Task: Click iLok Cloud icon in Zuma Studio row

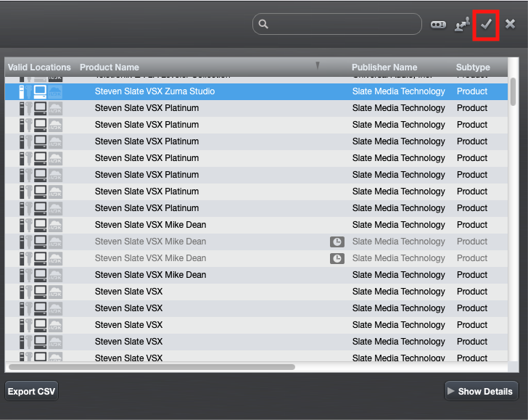Action: click(x=55, y=91)
